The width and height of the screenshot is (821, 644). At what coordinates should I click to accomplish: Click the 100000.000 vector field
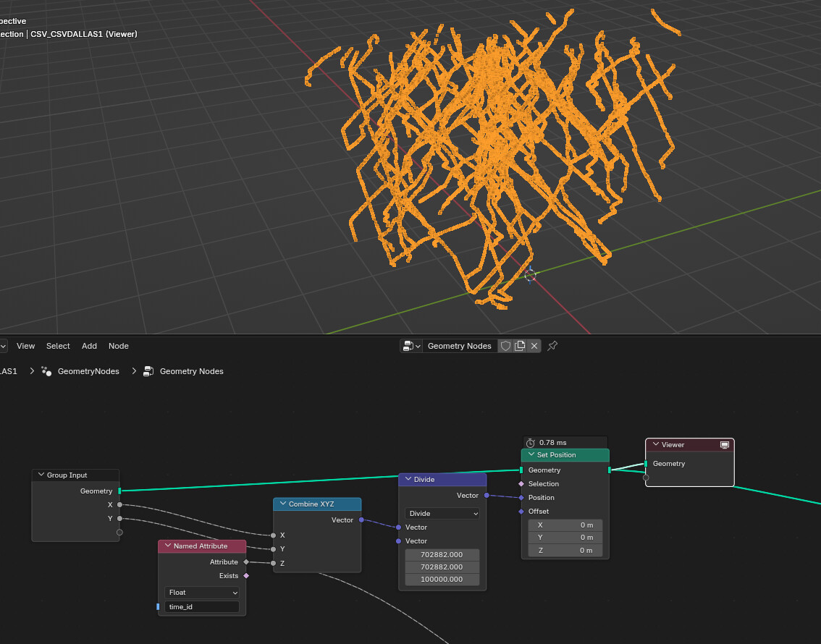pos(442,579)
